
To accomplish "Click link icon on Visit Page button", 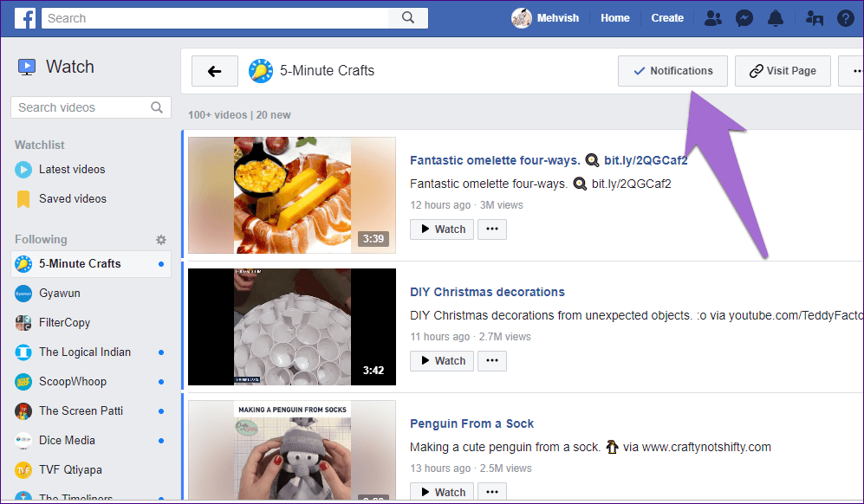I will pos(756,71).
